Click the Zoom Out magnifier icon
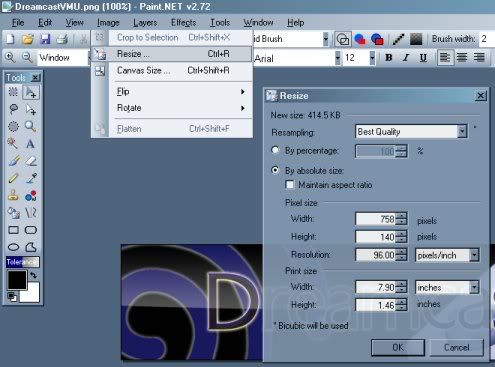The image size is (495, 367). click(27, 58)
